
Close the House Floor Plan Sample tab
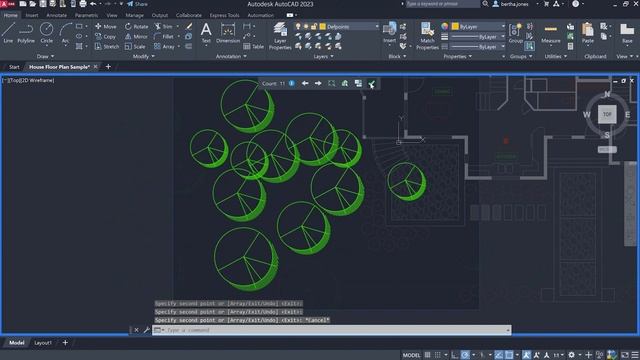pos(96,67)
